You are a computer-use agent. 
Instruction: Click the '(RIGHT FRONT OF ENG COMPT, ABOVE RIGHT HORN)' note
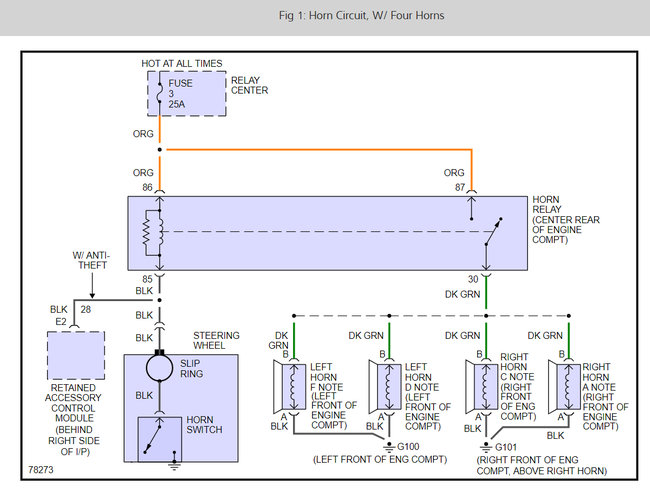click(542, 466)
